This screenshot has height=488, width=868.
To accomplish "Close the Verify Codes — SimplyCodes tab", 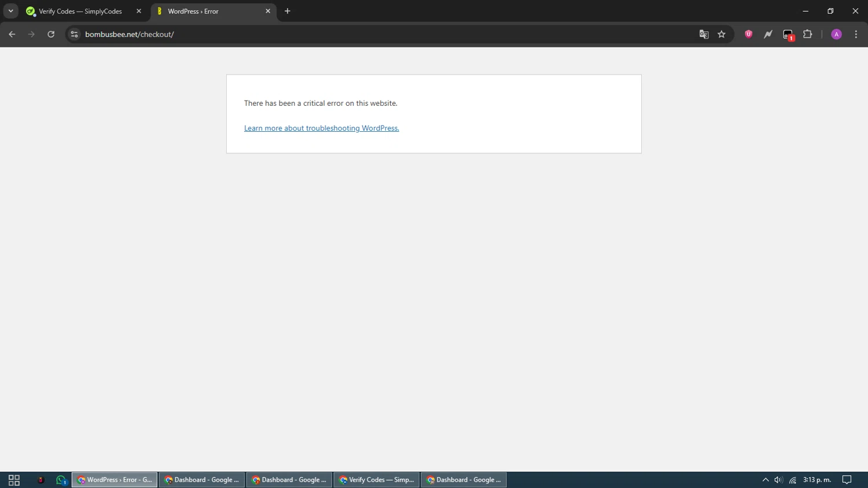I will pos(139,11).
